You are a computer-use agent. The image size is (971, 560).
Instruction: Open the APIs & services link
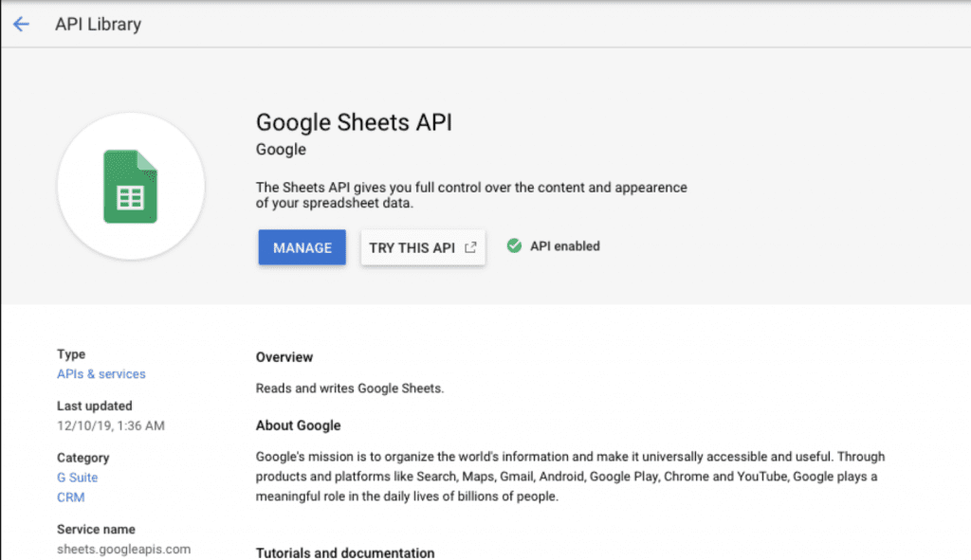(x=101, y=373)
